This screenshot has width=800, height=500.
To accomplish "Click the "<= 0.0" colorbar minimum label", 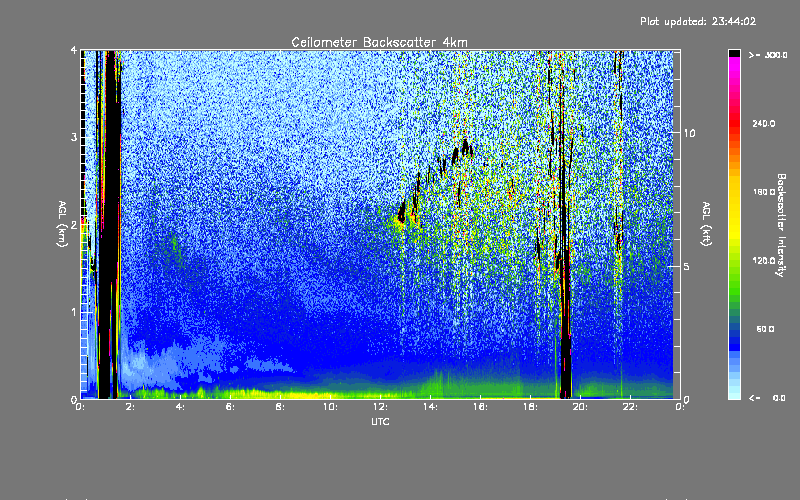I will pos(767,397).
